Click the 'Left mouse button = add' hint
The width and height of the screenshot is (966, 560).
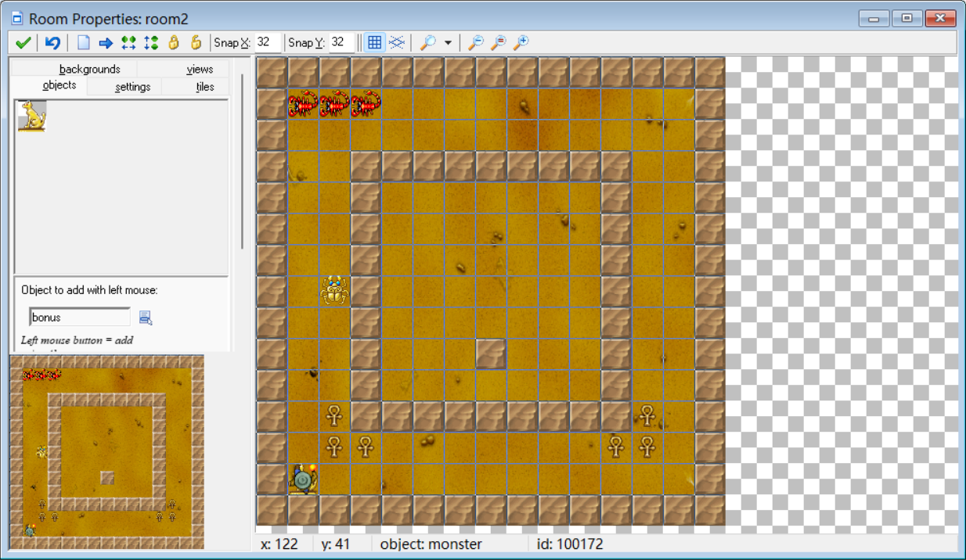coord(77,340)
